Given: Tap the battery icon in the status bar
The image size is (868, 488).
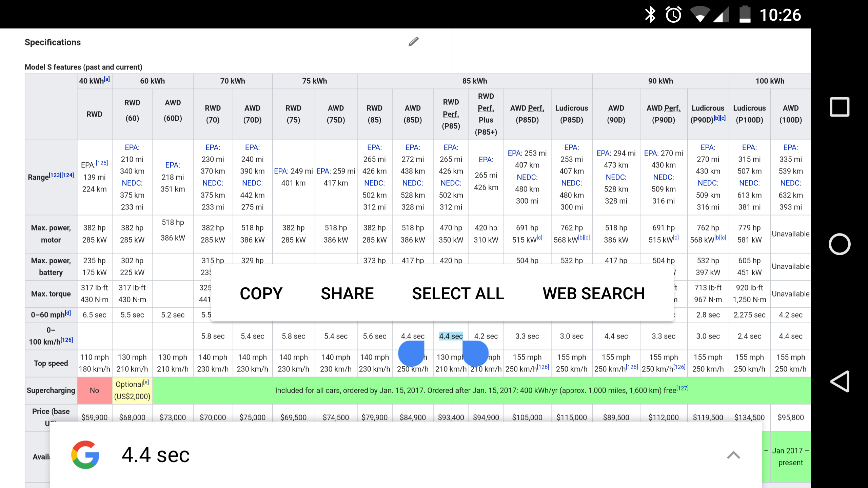Looking at the screenshot, I should pyautogui.click(x=745, y=15).
